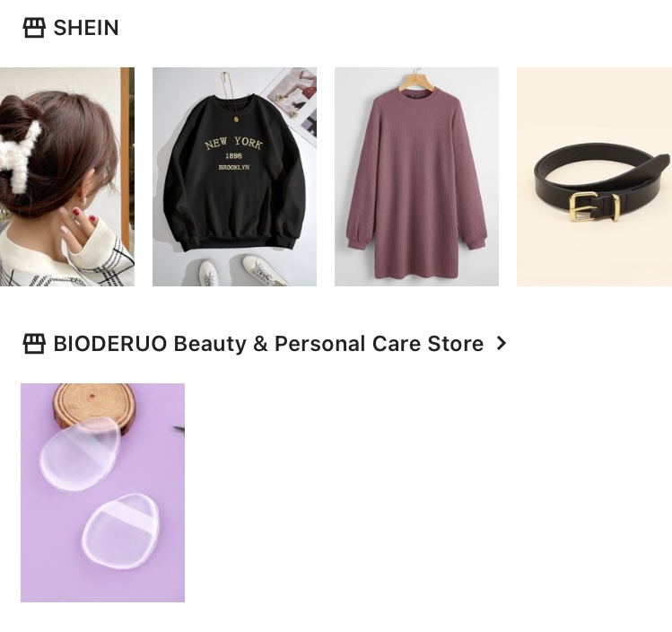Open BIODERUO Beauty & Personal Care Store
The image size is (672, 632).
coord(268,344)
